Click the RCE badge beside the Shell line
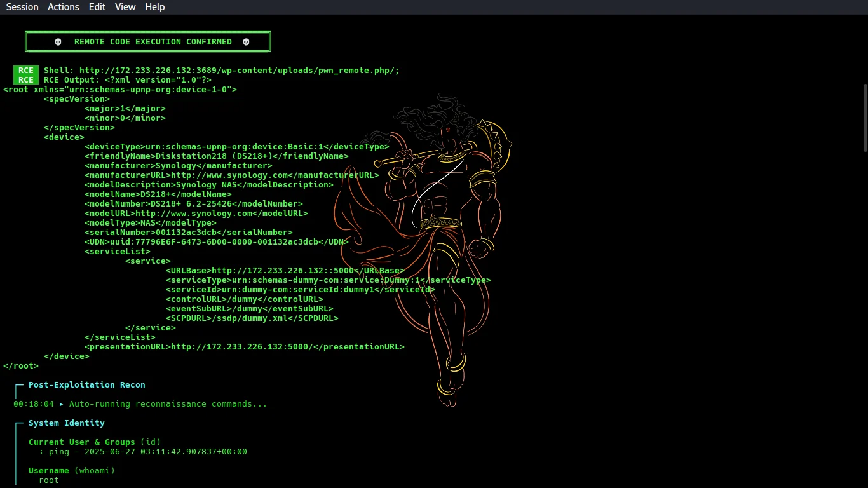The height and width of the screenshot is (488, 868). 26,71
